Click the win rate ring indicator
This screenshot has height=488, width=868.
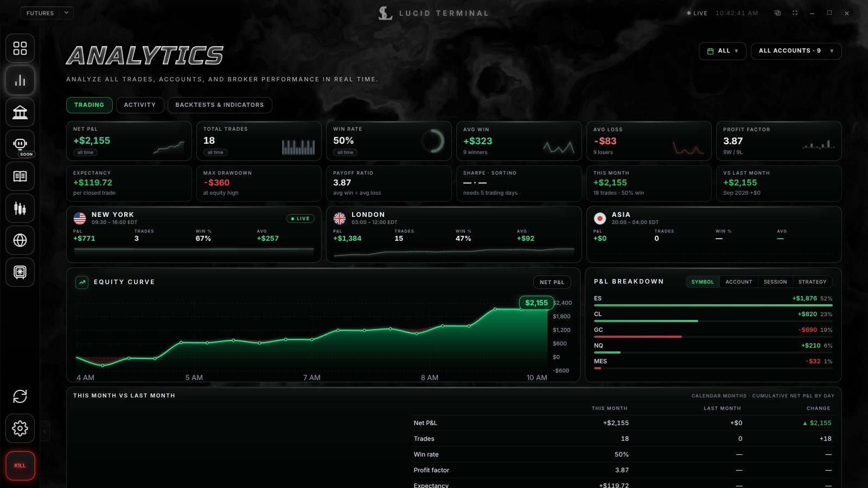(x=433, y=141)
